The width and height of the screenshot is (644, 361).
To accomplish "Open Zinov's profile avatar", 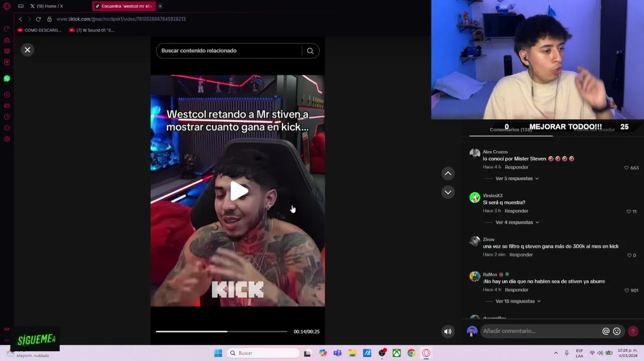I will 474,241.
